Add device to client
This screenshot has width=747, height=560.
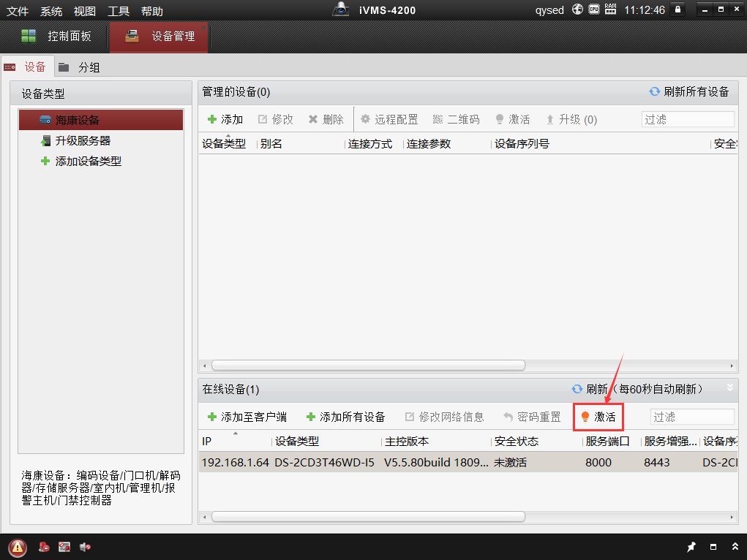click(x=247, y=417)
